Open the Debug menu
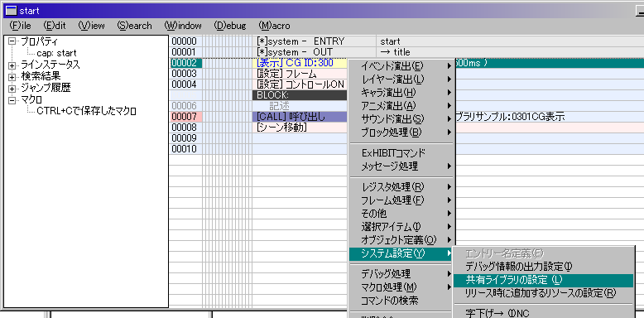Image resolution: width=644 pixels, height=318 pixels. coord(230,26)
